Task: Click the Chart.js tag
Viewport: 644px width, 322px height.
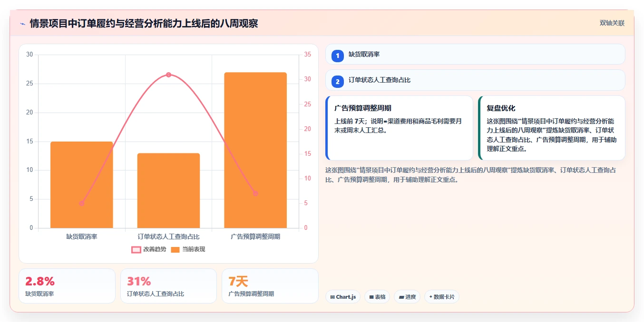Action: (x=343, y=297)
